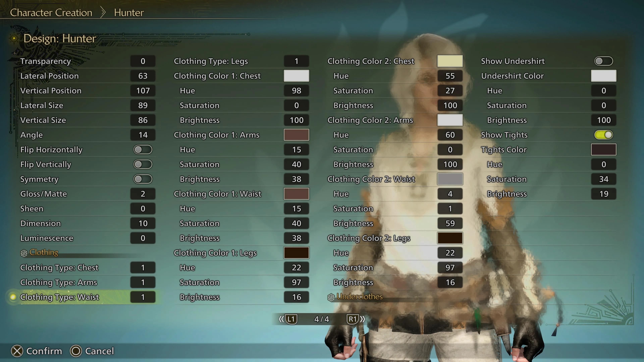Click Clothing Color 2: Chest swatch
Screen dimensions: 644x362
(450, 61)
